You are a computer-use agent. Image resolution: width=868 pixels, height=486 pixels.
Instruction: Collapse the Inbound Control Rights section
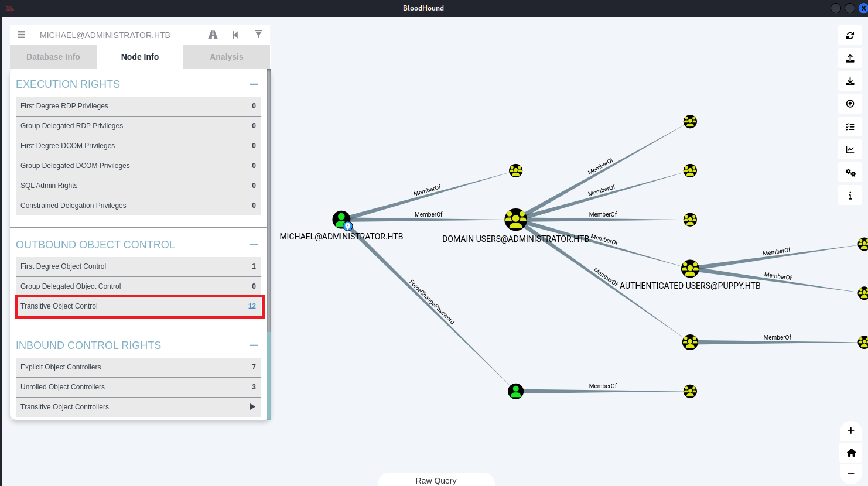click(x=254, y=345)
